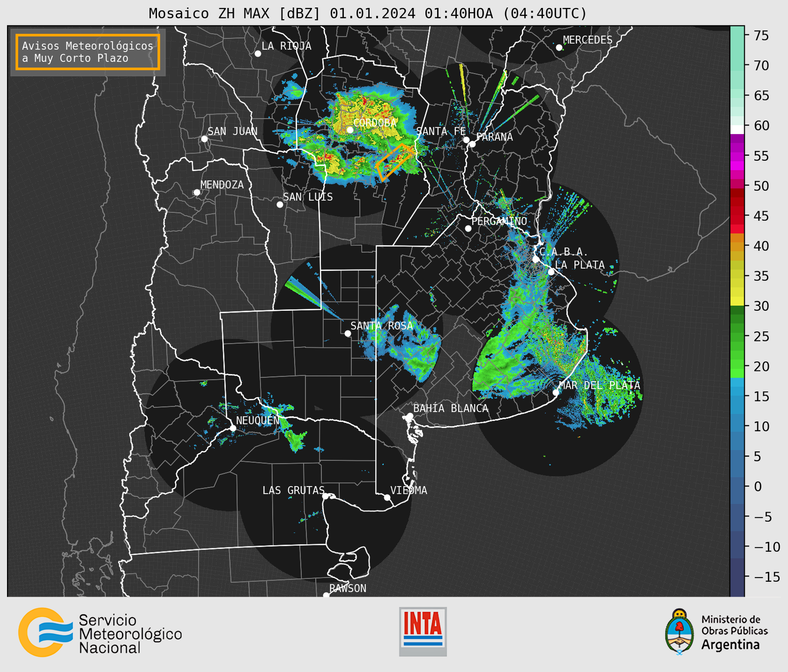Click the white city dot for La Plata
The width and height of the screenshot is (788, 672).
tap(551, 272)
